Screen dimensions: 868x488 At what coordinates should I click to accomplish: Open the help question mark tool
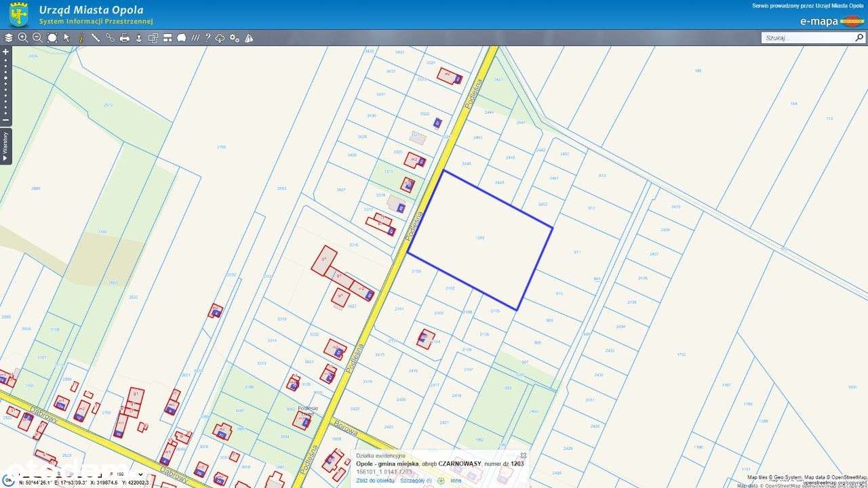tap(208, 38)
